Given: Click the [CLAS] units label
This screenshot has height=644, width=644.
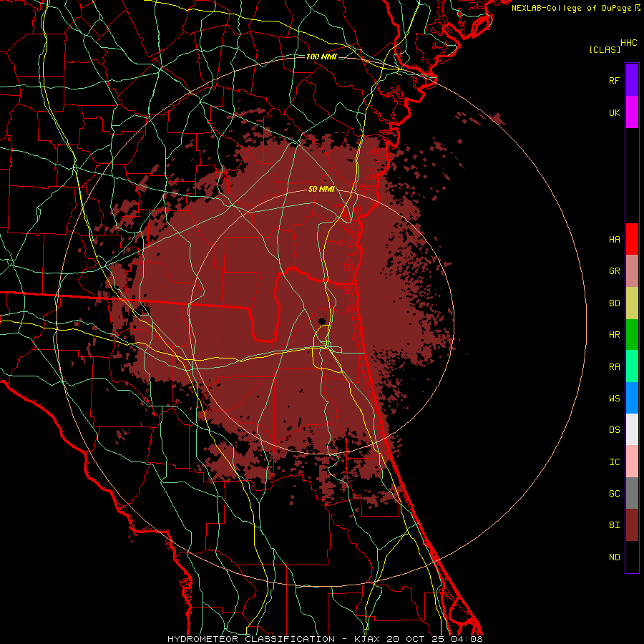Looking at the screenshot, I should (605, 50).
